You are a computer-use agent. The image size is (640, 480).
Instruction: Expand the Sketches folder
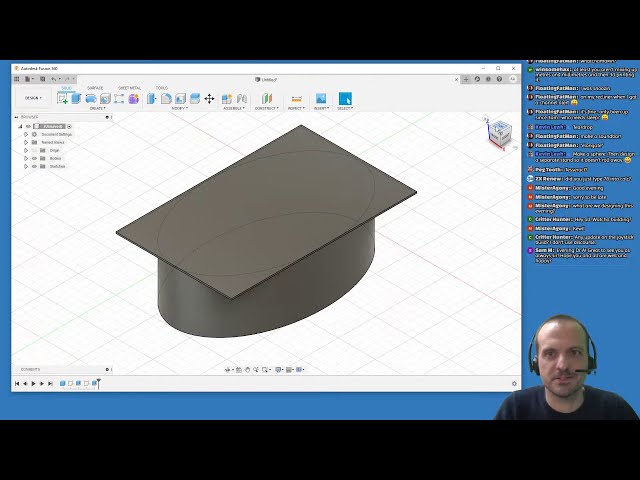coord(26,166)
